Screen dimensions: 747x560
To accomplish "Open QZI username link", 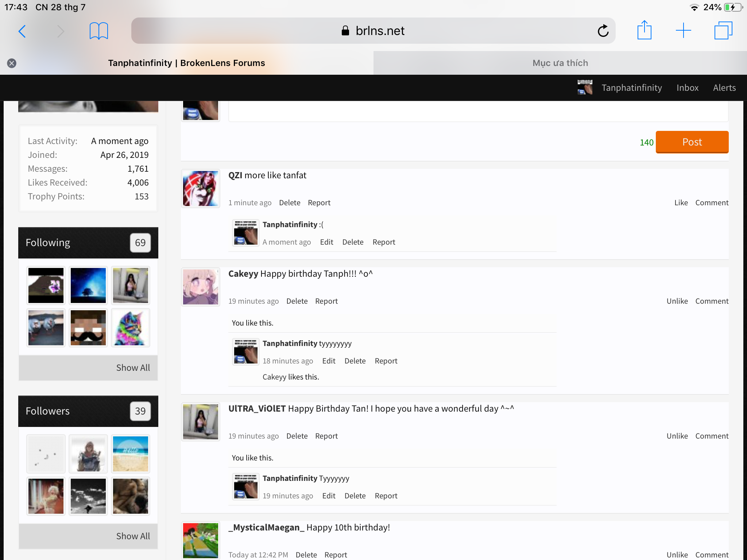I will tap(235, 175).
